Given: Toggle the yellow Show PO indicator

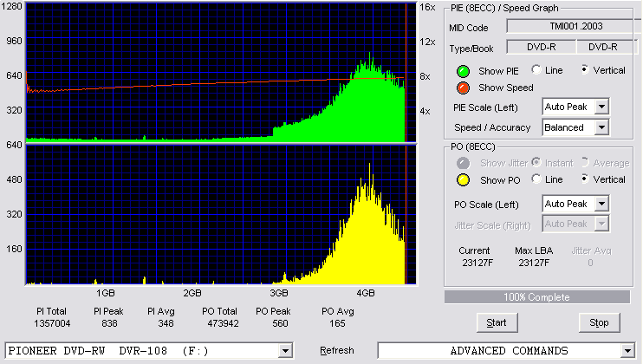Looking at the screenshot, I should click(x=463, y=180).
